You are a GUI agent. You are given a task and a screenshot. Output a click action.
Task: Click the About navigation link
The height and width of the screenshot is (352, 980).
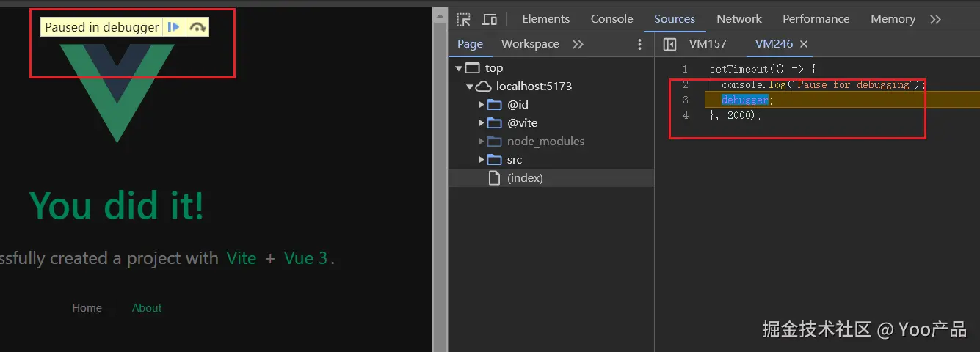[147, 308]
